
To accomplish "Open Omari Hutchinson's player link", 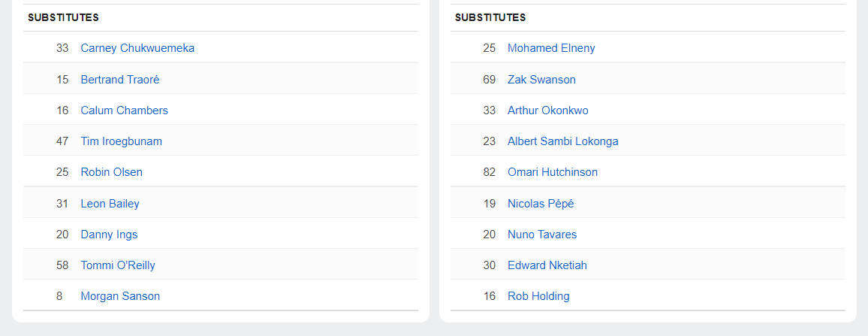I will coord(553,172).
